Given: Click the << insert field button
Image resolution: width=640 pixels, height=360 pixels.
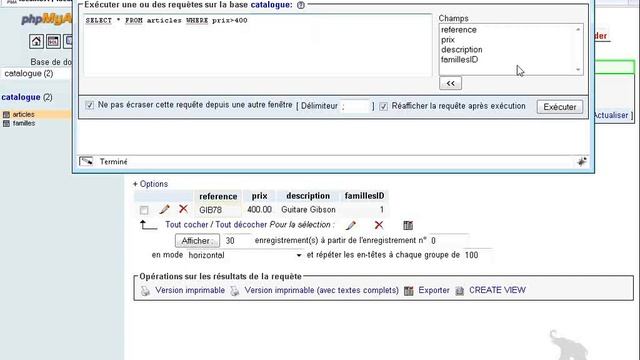Looking at the screenshot, I should 450,83.
